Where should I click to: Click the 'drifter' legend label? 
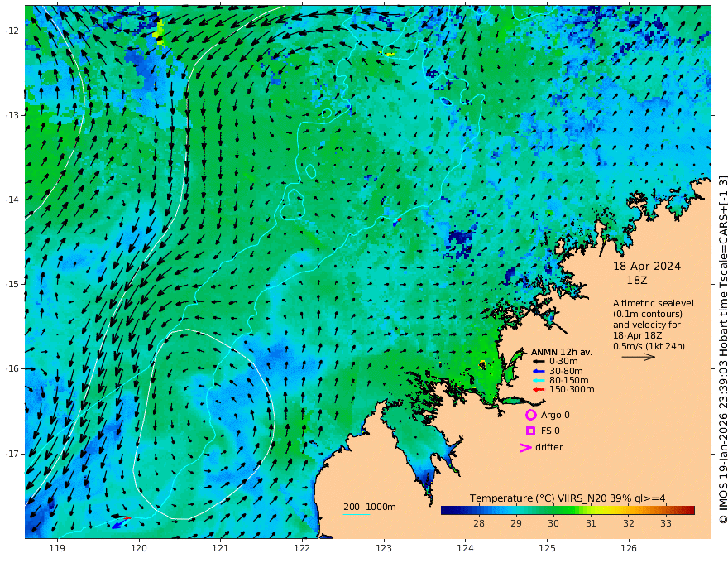[548, 447]
